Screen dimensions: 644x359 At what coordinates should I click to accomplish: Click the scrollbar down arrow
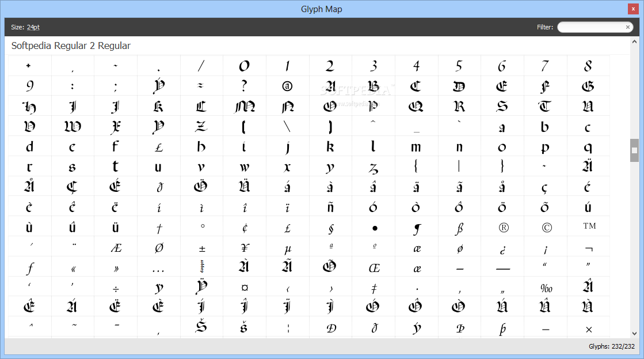pos(635,334)
